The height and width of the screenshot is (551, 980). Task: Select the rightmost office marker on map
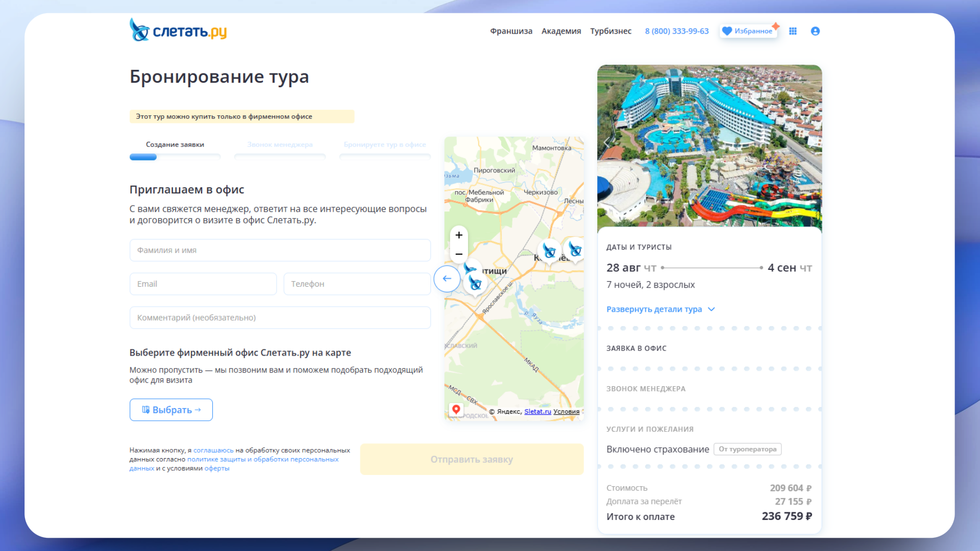click(x=575, y=249)
